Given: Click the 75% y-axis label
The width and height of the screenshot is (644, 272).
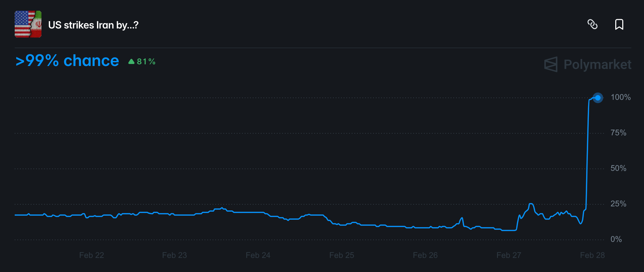Looking at the screenshot, I should point(618,133).
